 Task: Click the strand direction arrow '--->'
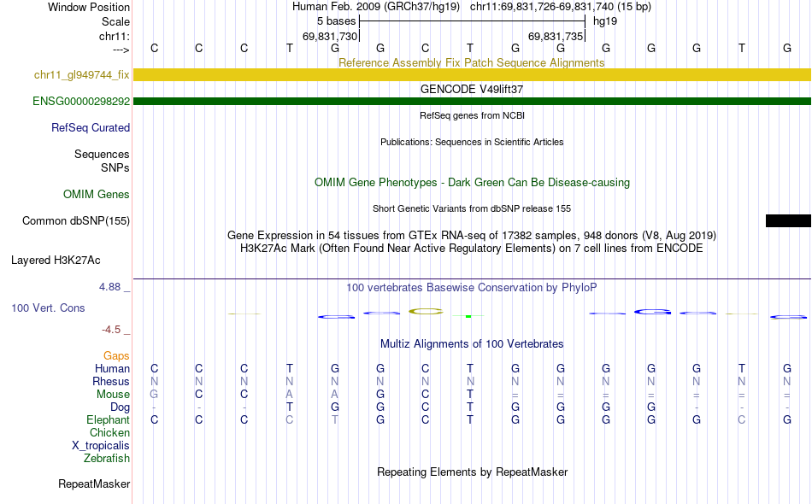coord(121,50)
